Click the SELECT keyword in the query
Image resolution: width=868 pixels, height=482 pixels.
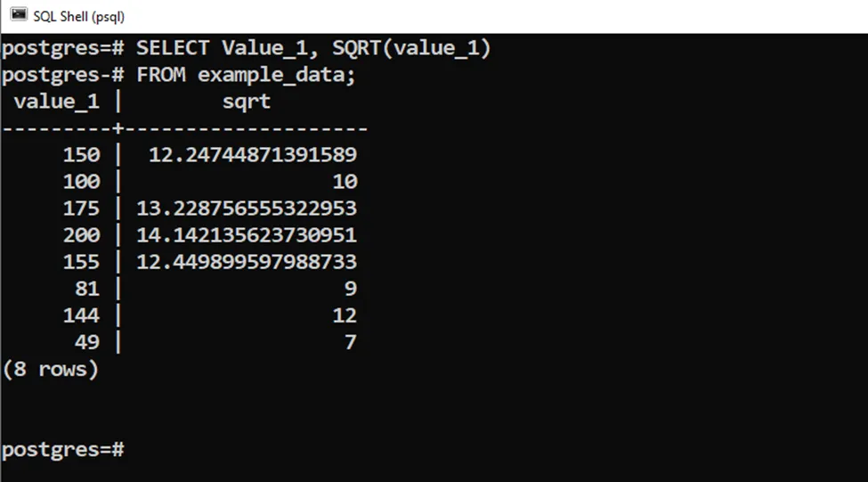173,48
